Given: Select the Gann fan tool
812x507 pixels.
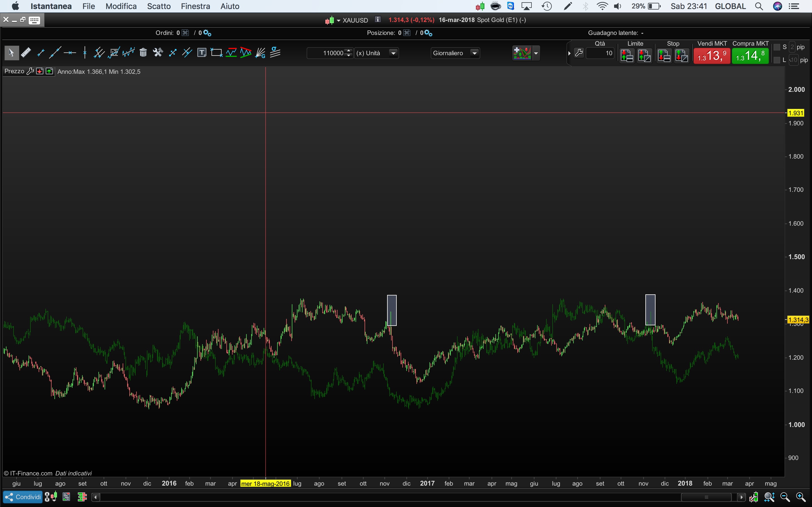Looking at the screenshot, I should click(x=261, y=53).
